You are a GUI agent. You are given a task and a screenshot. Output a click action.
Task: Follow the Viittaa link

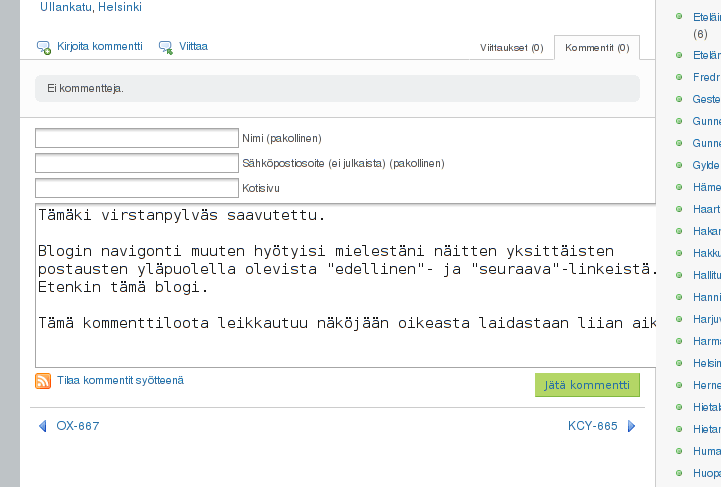coord(193,46)
